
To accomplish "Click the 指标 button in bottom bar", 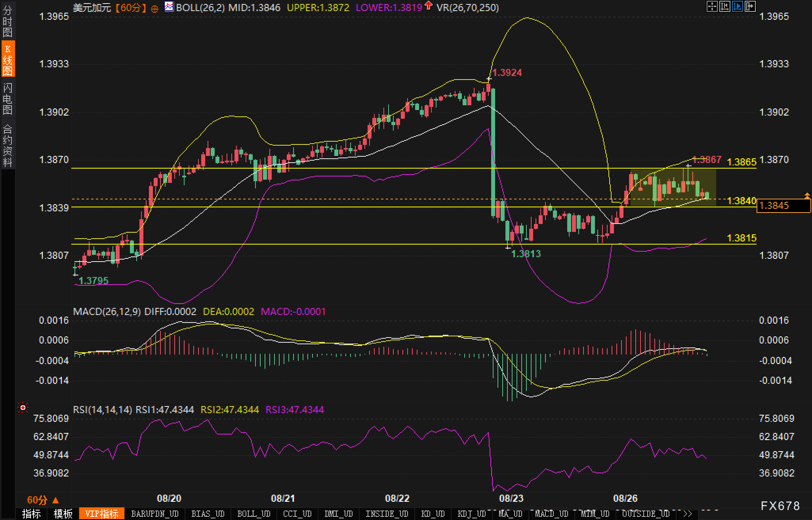I will (31, 514).
